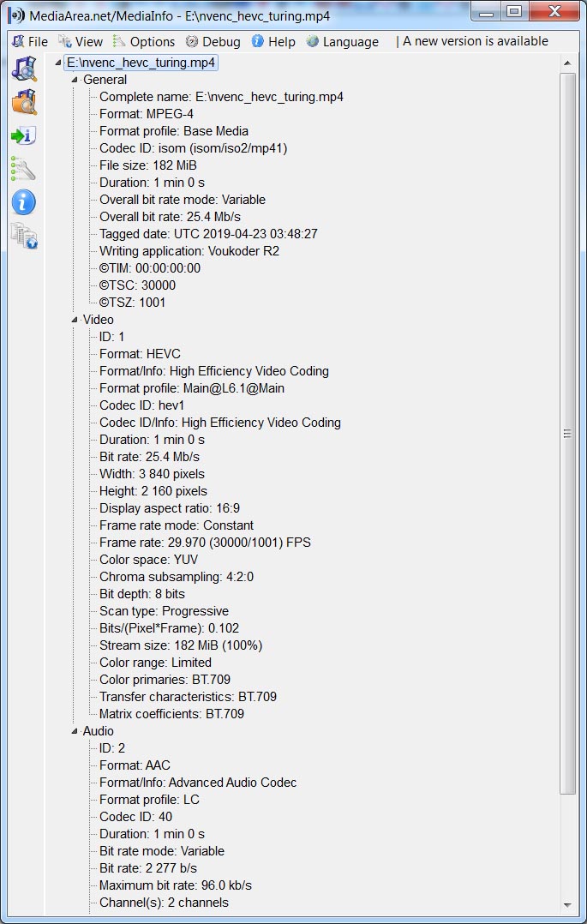Select 'Transfer characteristics: BT.709' row
This screenshot has height=924, width=587.
point(188,696)
